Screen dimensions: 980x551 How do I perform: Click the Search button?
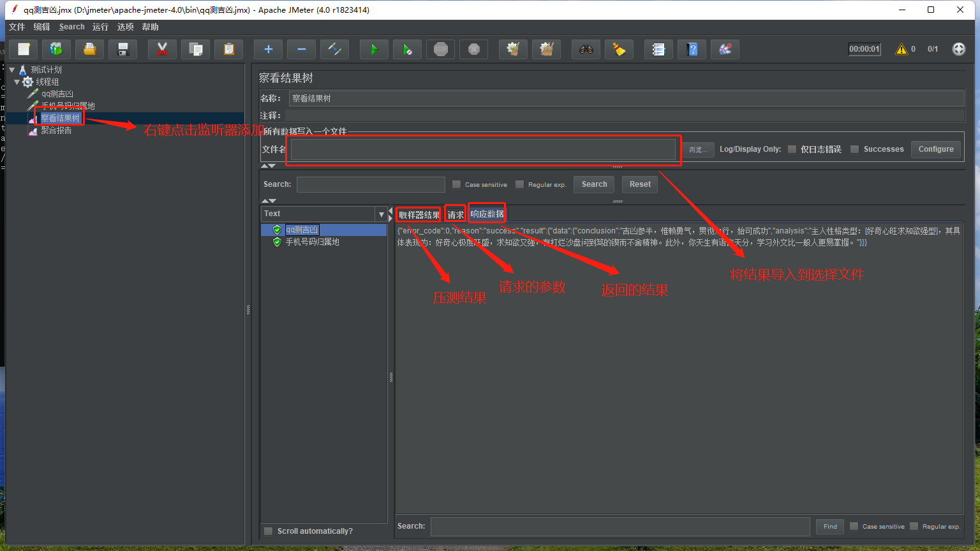click(x=594, y=184)
